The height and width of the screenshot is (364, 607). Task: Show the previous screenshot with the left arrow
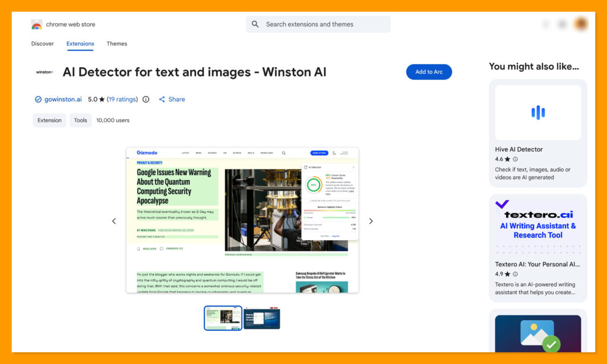pyautogui.click(x=114, y=221)
